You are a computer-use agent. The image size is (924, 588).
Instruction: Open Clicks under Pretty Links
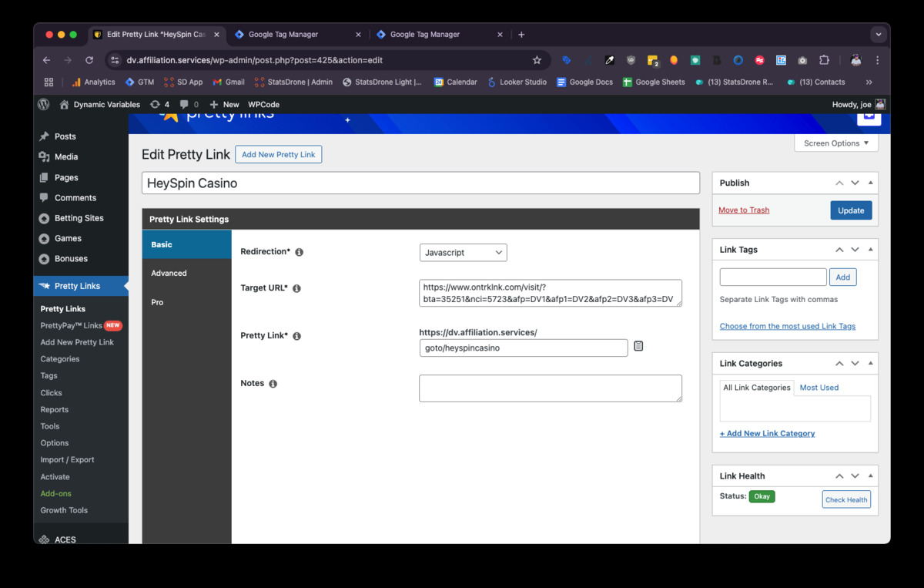point(52,393)
